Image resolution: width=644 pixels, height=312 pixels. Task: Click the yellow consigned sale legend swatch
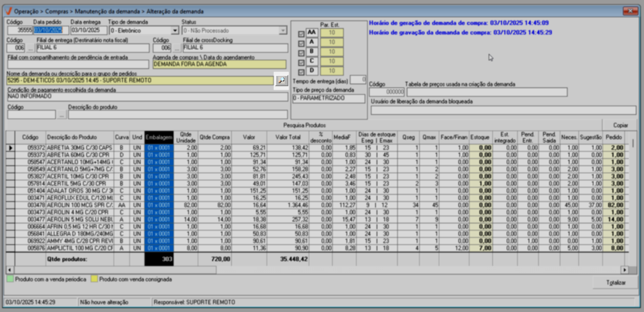(94, 279)
